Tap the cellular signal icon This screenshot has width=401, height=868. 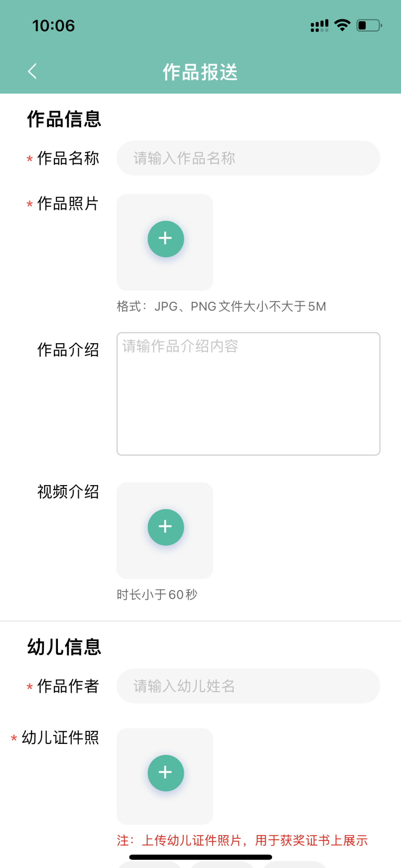319,26
